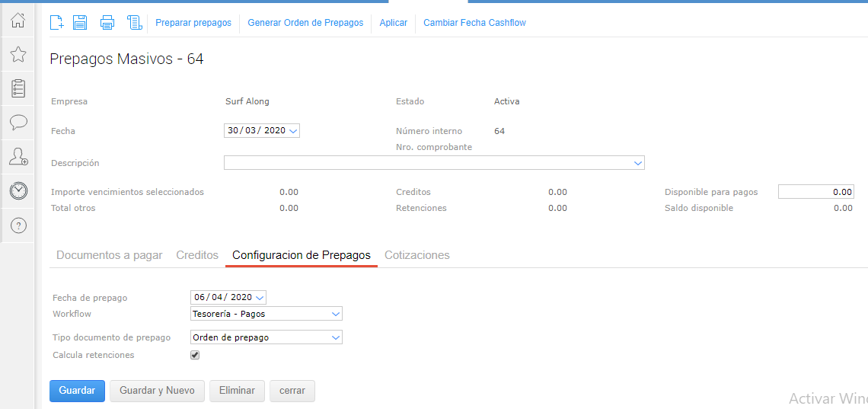Click the Home icon in sidebar
Viewport: 868px width, 409px height.
pyautogui.click(x=18, y=21)
